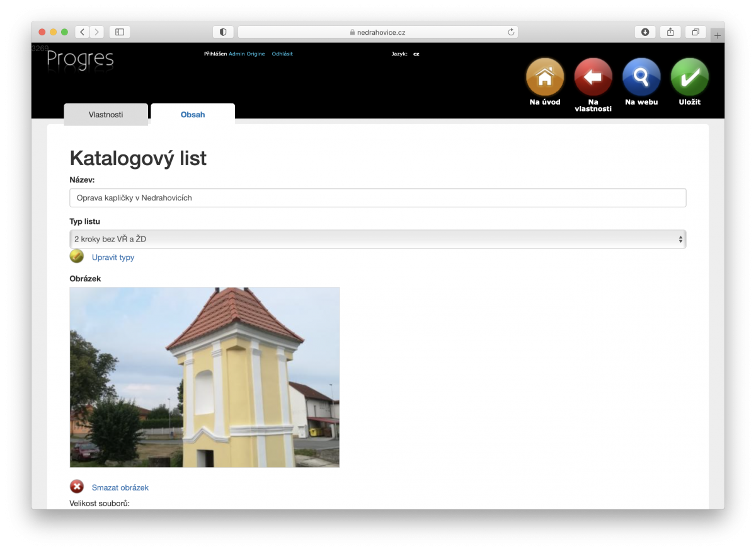Open the site with the Na webu icon
The height and width of the screenshot is (551, 756).
(641, 76)
